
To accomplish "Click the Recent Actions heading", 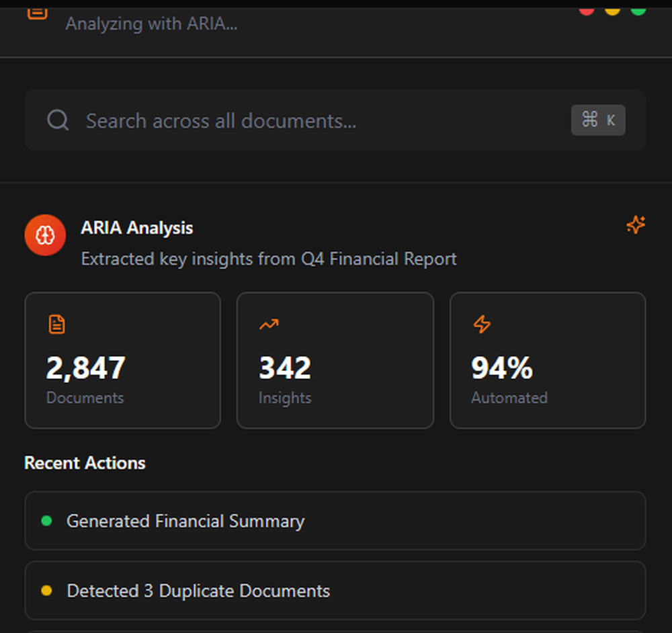I will (85, 463).
